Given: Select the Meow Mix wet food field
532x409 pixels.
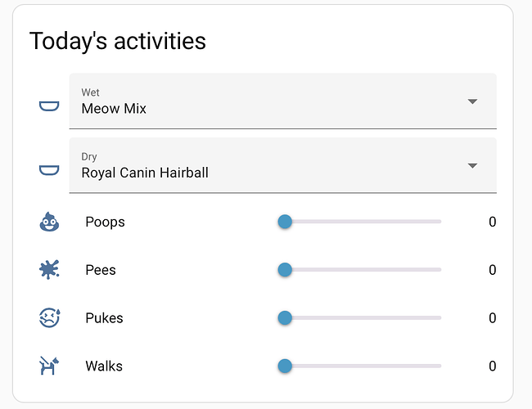Looking at the screenshot, I should click(x=283, y=101).
